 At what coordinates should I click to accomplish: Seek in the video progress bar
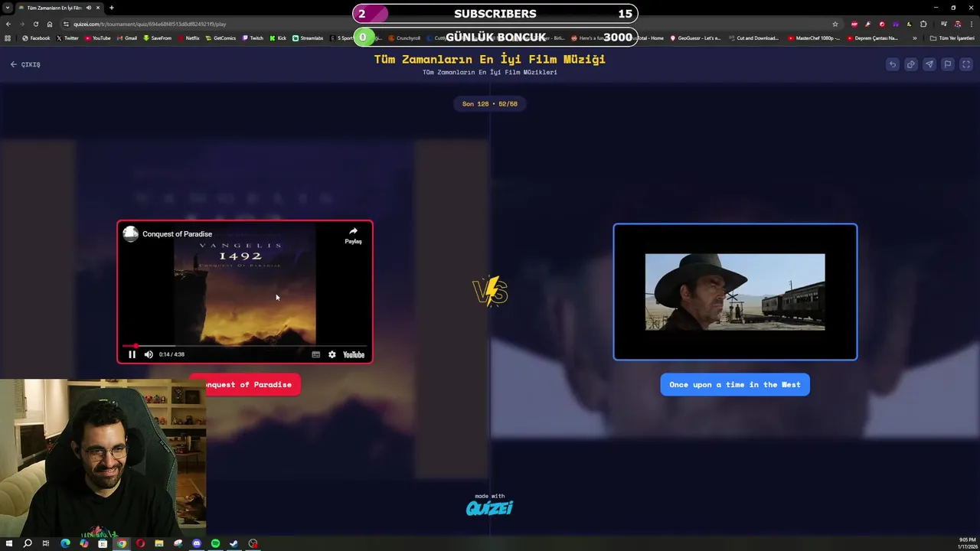tap(245, 346)
